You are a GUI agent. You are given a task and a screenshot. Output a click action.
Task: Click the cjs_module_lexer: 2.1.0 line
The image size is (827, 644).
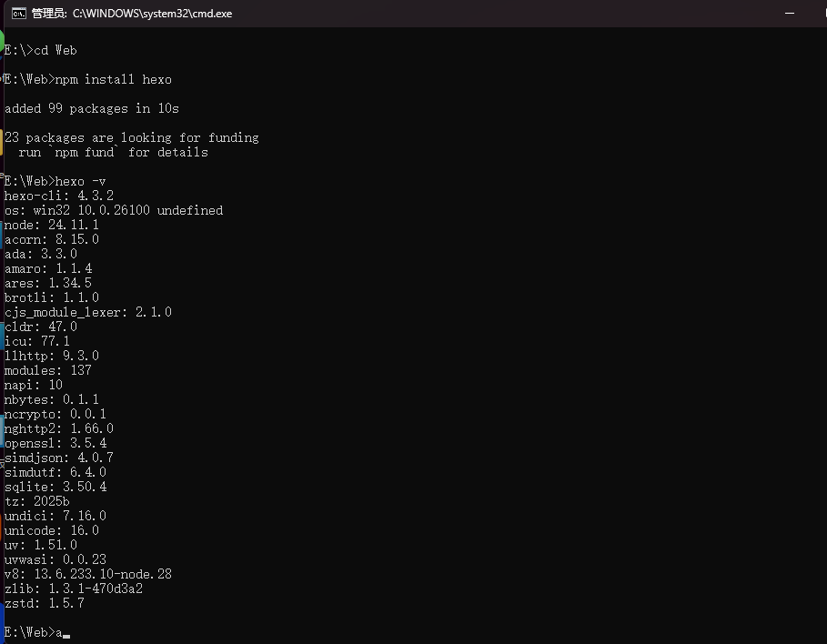click(x=87, y=312)
